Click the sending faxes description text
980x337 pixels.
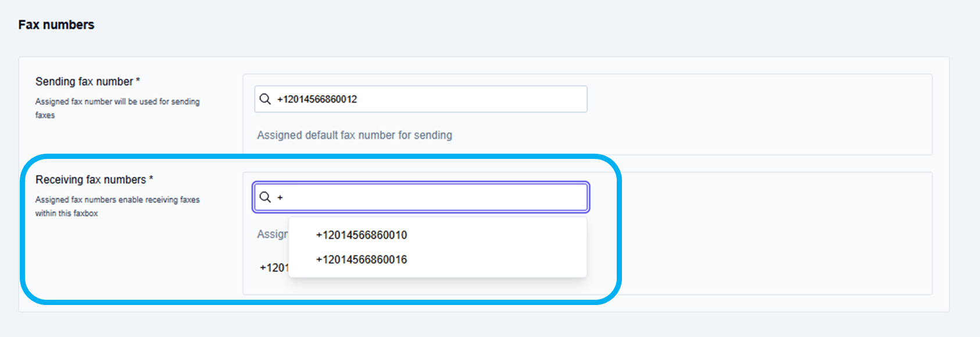(117, 102)
